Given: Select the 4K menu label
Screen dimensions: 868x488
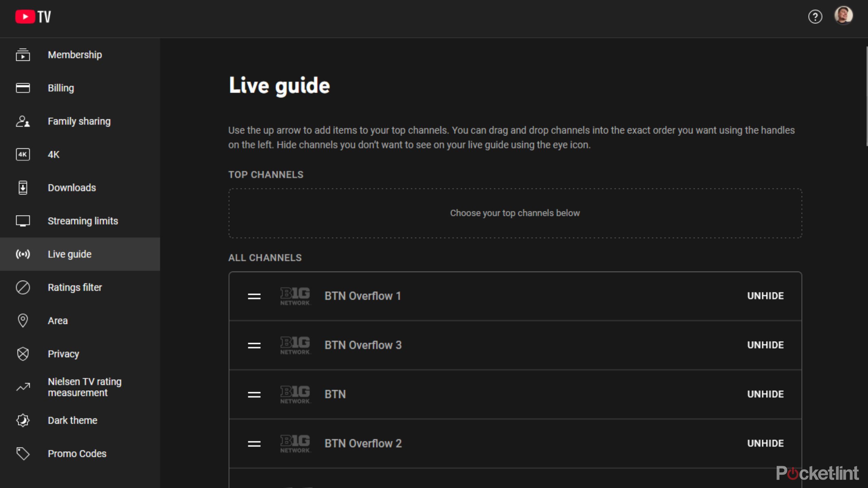Looking at the screenshot, I should 54,154.
